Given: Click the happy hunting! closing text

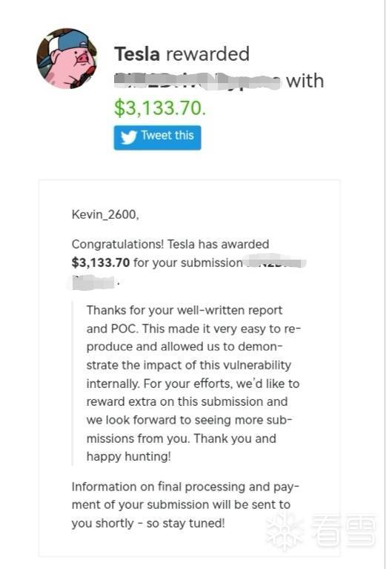Looking at the screenshot, I should pos(128,456).
